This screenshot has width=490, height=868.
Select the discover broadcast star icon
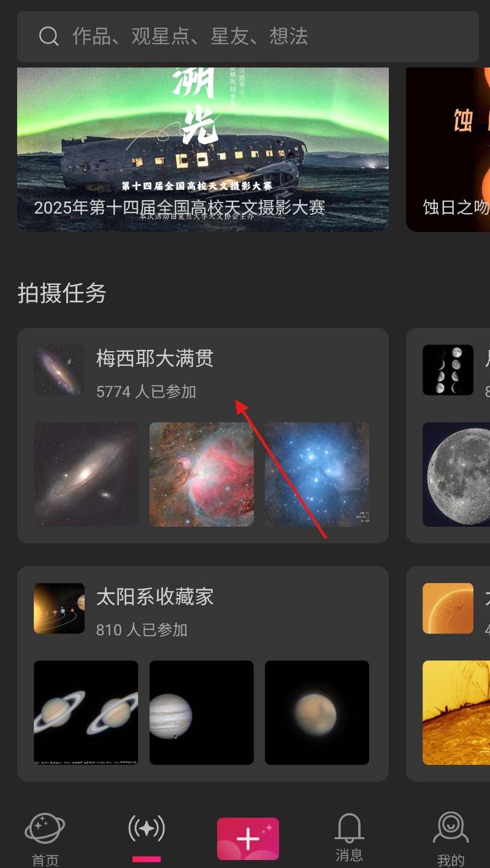pyautogui.click(x=147, y=829)
